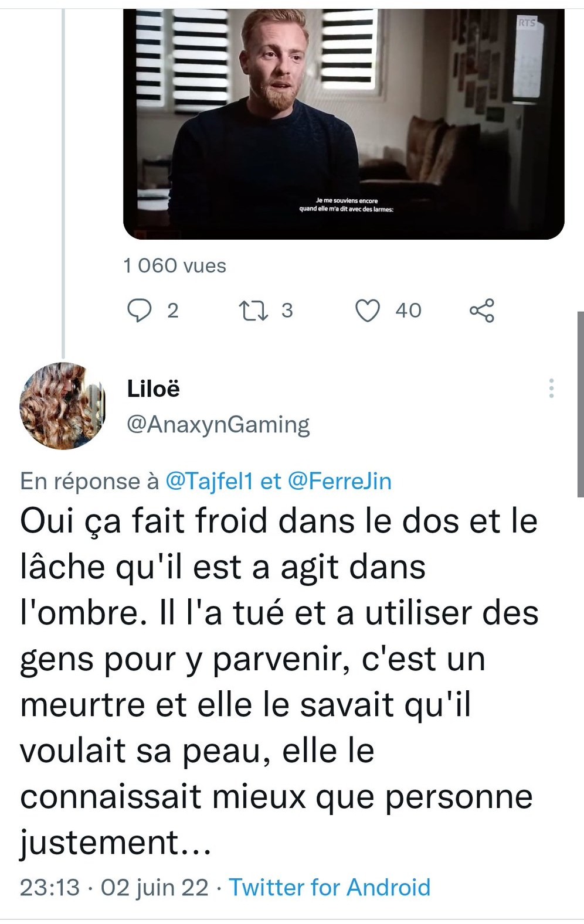Open the three-dot menu on Liloë's tweet

[x=551, y=388]
